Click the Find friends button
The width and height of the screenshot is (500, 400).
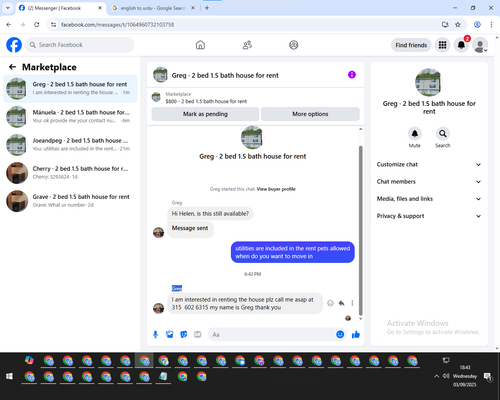(x=411, y=45)
